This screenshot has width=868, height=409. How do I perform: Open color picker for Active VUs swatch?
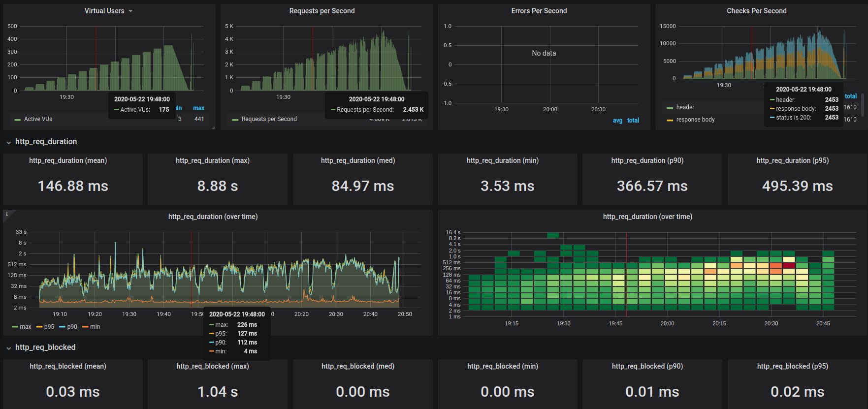pos(18,120)
